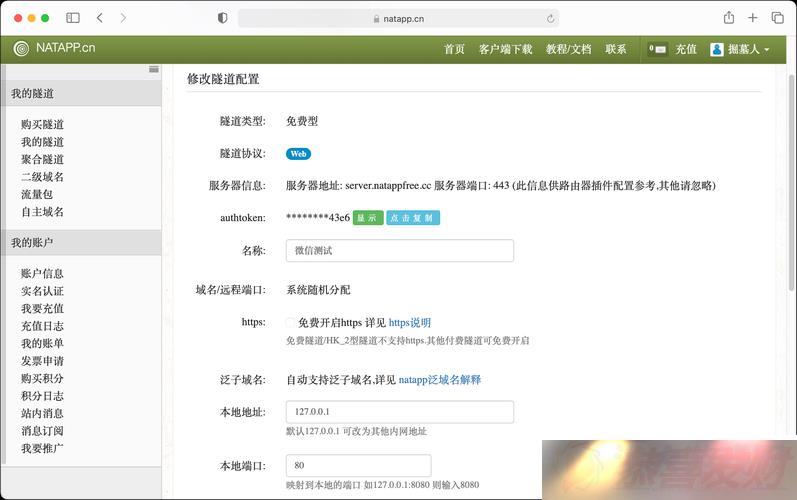Screen dimensions: 797x500
Task: Click the page vertical scrollbar
Action: pyautogui.click(x=791, y=183)
